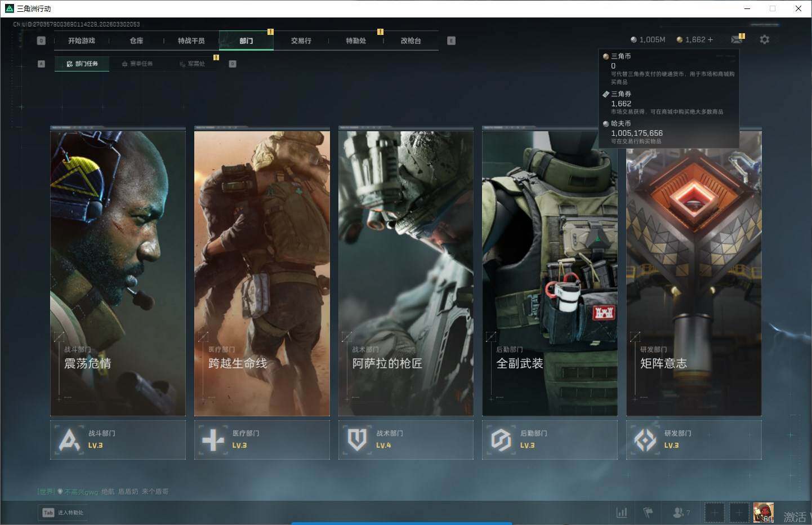Open the friends list icon
Viewport: 812px width, 525px height.
(680, 512)
